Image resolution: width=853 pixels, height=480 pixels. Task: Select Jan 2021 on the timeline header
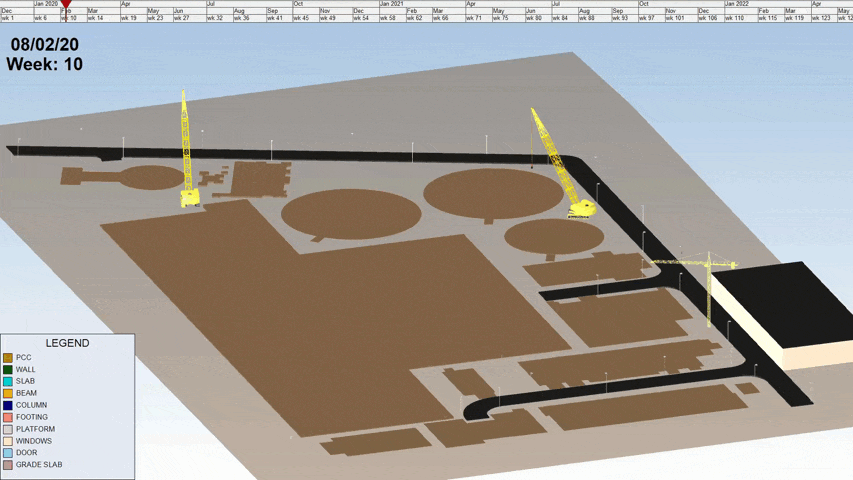pos(391,4)
